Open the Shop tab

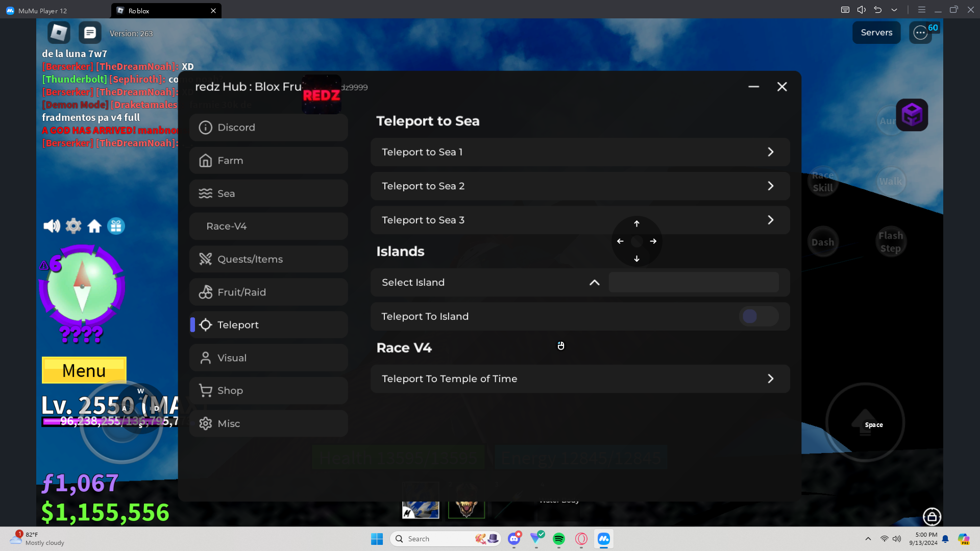268,391
